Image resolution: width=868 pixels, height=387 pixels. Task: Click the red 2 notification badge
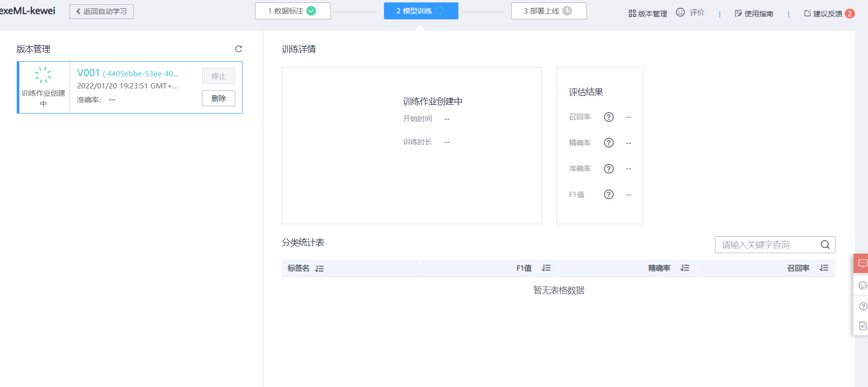(850, 14)
